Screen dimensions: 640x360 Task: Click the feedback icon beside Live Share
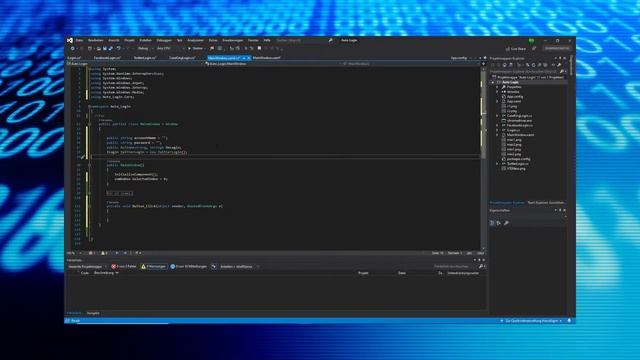(534, 49)
